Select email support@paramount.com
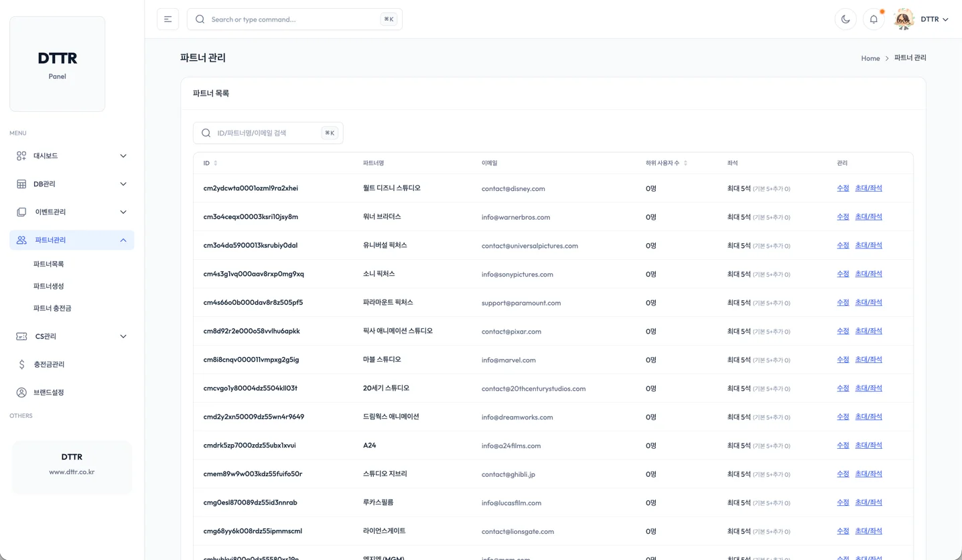The height and width of the screenshot is (560, 962). tap(521, 303)
